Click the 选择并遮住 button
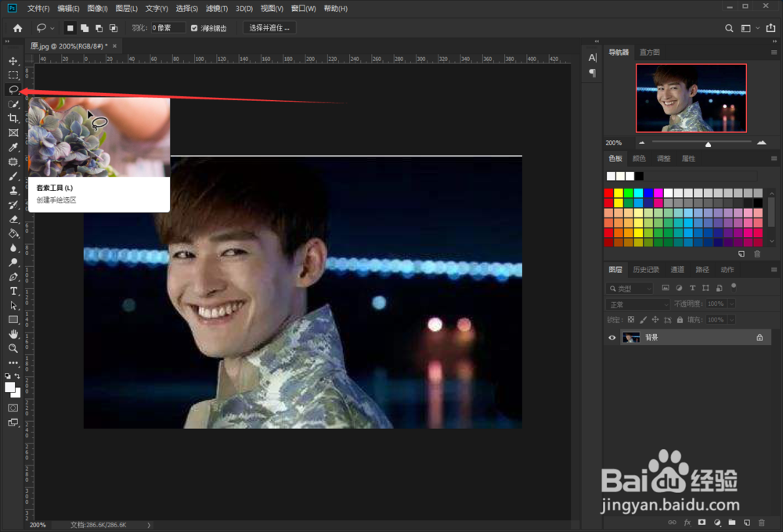This screenshot has height=532, width=783. 269,28
